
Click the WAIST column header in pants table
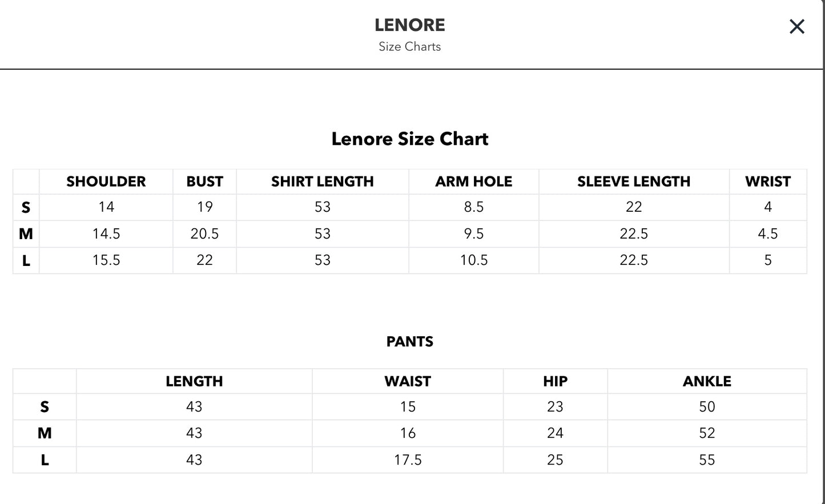coord(407,381)
